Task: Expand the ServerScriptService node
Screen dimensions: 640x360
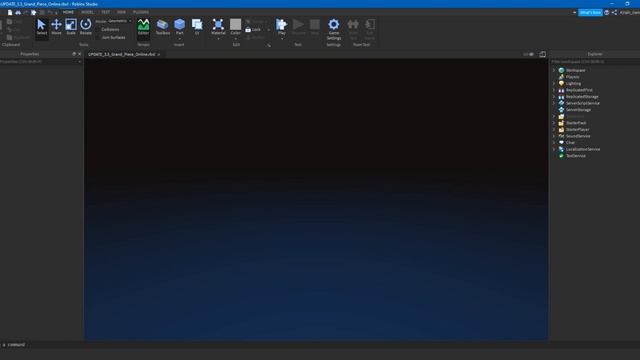Action: tap(554, 103)
